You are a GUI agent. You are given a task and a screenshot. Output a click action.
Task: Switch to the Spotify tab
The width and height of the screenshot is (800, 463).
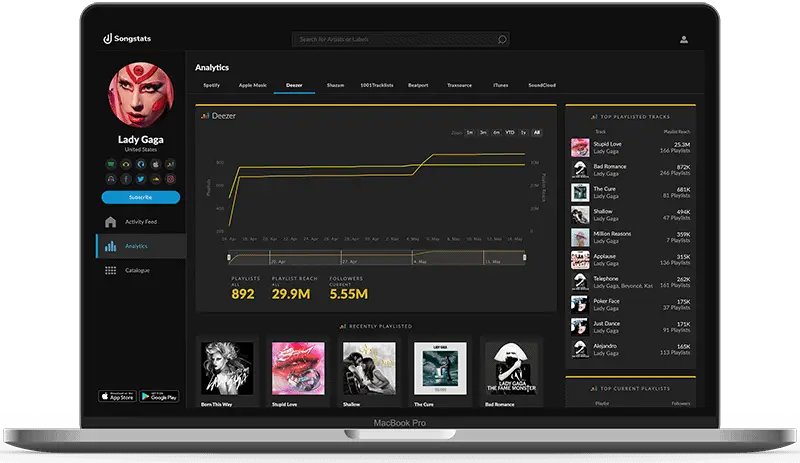211,85
